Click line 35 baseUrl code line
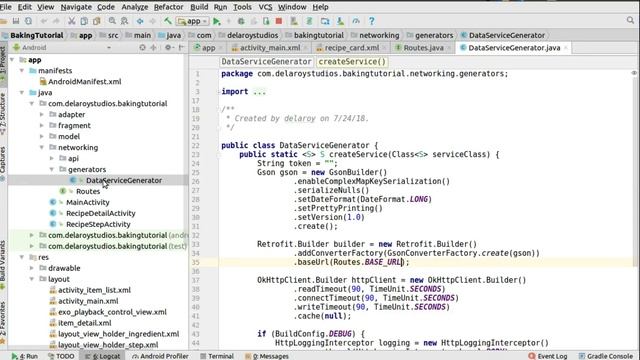The image size is (640, 360). point(351,262)
